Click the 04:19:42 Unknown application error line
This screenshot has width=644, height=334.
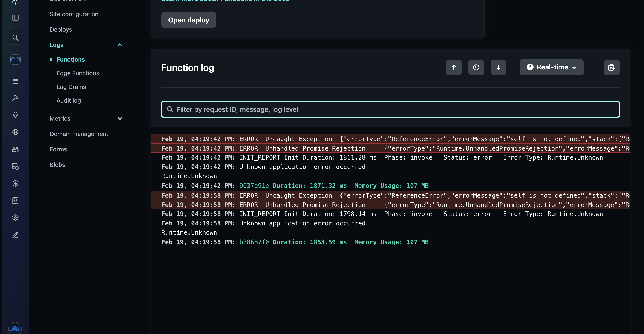click(263, 167)
